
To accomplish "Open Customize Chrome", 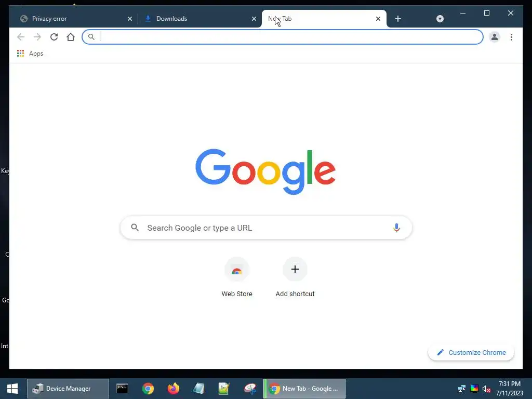I will coord(471,353).
